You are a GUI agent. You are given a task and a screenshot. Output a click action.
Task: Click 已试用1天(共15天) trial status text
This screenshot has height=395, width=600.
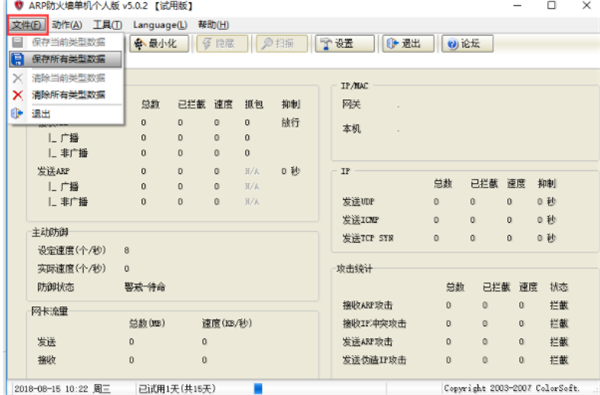177,389
